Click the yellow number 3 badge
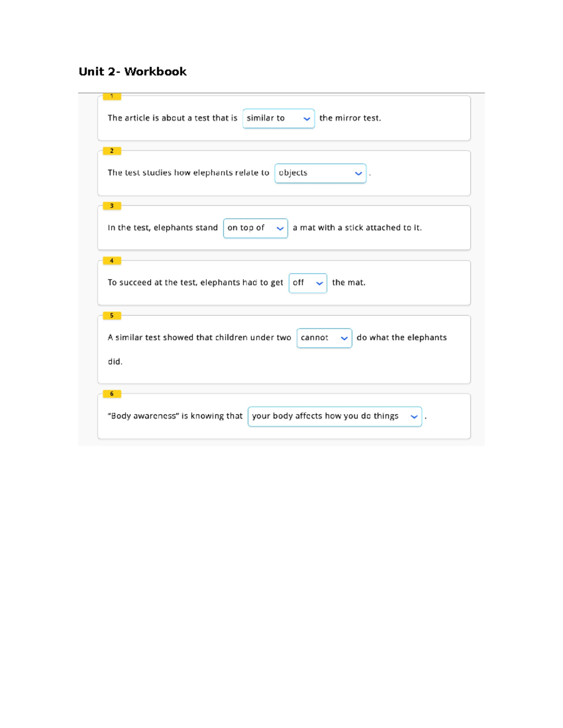The width and height of the screenshot is (563, 728). 112,206
